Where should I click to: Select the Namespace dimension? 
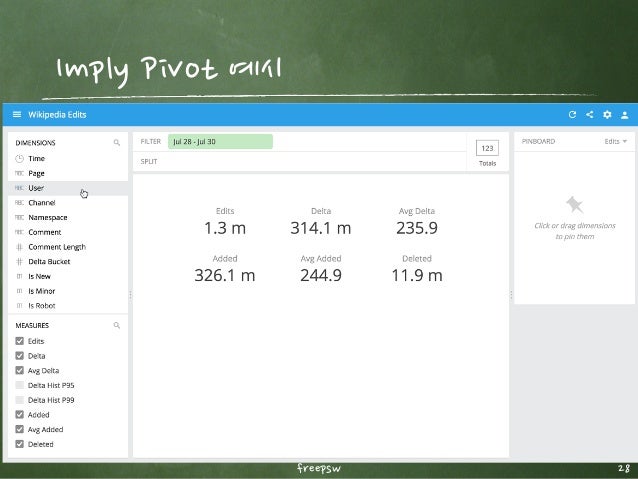[x=68, y=217]
